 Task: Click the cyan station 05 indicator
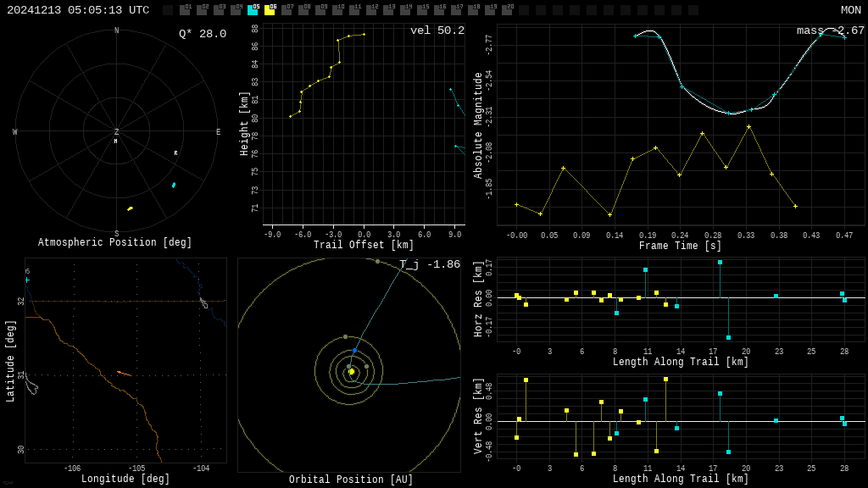click(253, 10)
